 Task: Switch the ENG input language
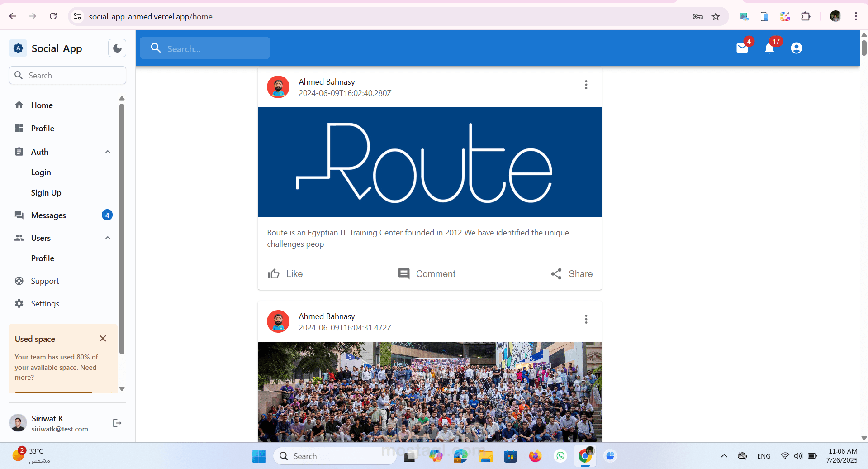[764, 456]
